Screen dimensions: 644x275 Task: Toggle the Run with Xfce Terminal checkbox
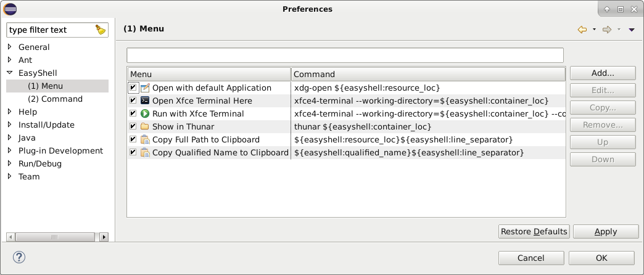[133, 113]
